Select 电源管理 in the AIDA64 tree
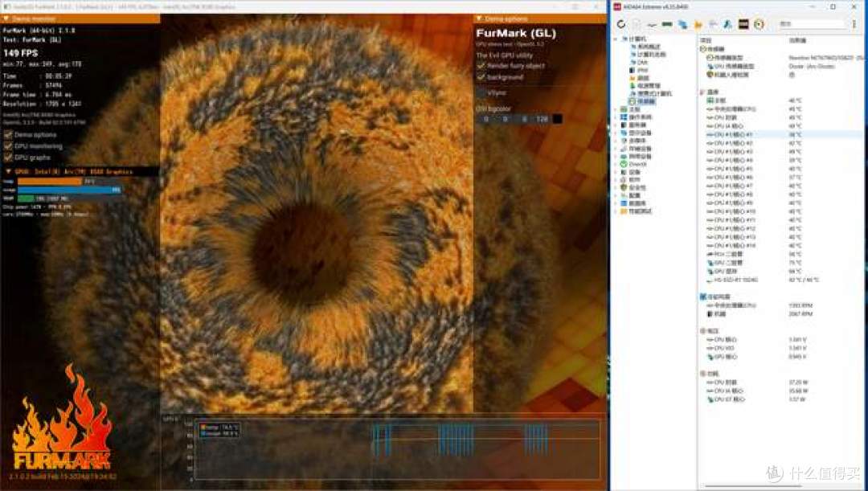Image resolution: width=868 pixels, height=491 pixels. tap(649, 86)
